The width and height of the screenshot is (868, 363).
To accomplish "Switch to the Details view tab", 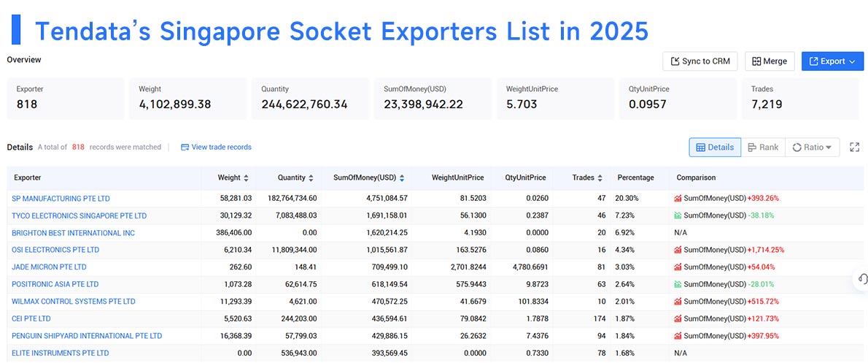I will 715,148.
